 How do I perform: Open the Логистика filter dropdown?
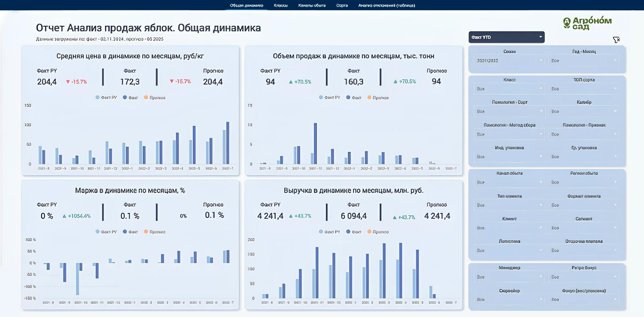pyautogui.click(x=509, y=251)
